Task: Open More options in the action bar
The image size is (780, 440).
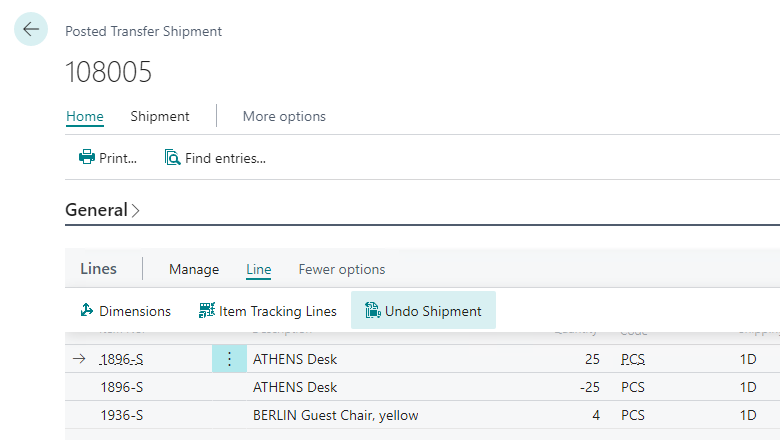Action: (x=284, y=116)
